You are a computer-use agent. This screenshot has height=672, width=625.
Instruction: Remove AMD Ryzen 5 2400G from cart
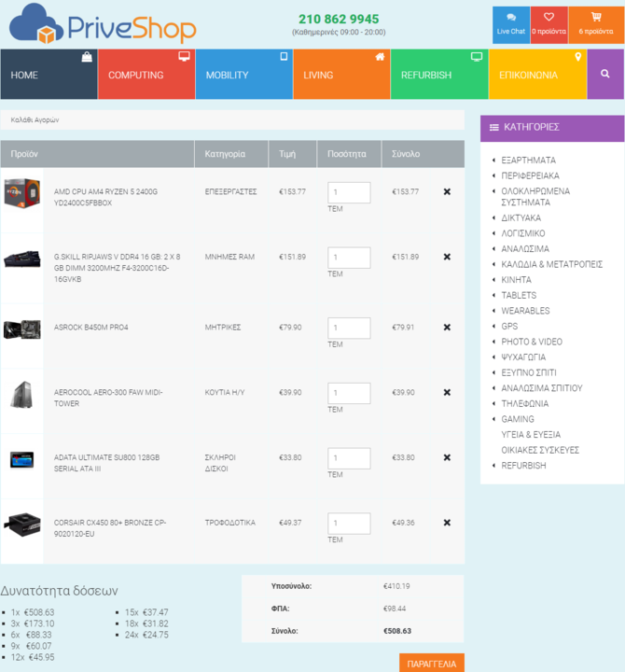[x=447, y=191]
